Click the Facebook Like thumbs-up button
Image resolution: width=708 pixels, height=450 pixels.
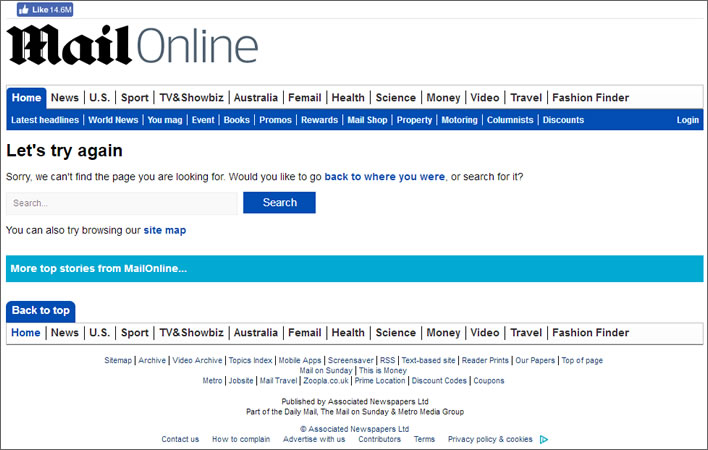click(x=45, y=9)
